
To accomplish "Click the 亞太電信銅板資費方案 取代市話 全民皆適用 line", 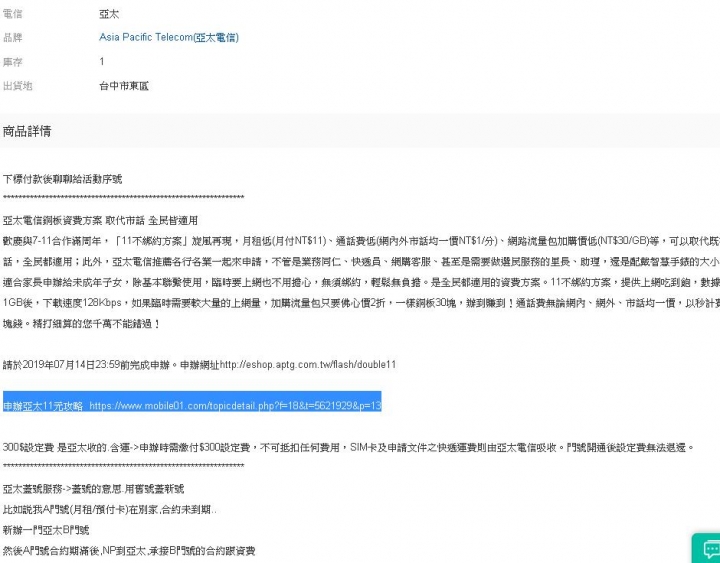I will pyautogui.click(x=100, y=220).
